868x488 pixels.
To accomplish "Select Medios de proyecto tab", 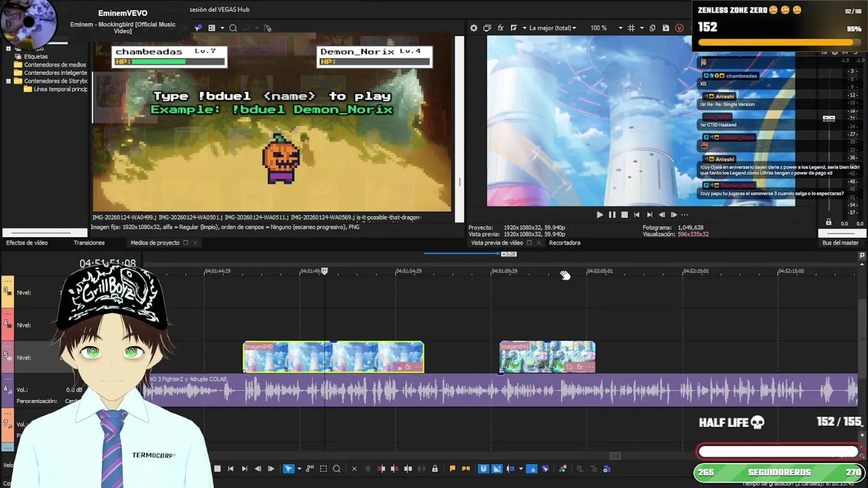I will [155, 243].
